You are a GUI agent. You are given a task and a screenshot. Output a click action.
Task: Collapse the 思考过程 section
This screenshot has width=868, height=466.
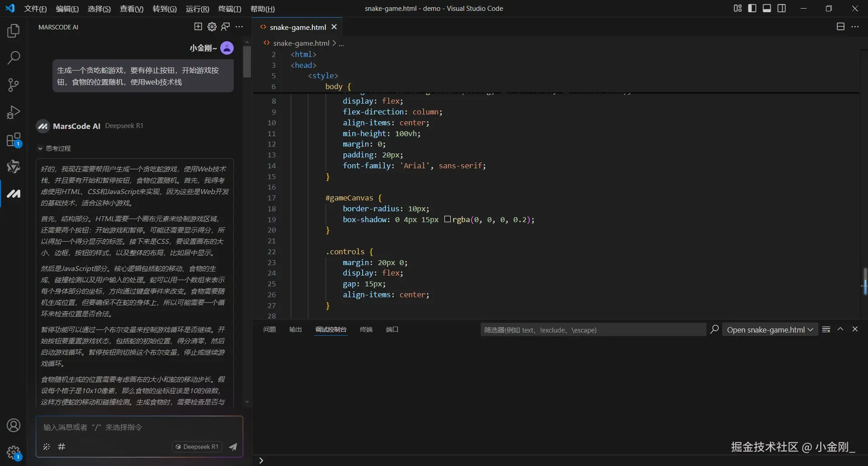tap(40, 148)
